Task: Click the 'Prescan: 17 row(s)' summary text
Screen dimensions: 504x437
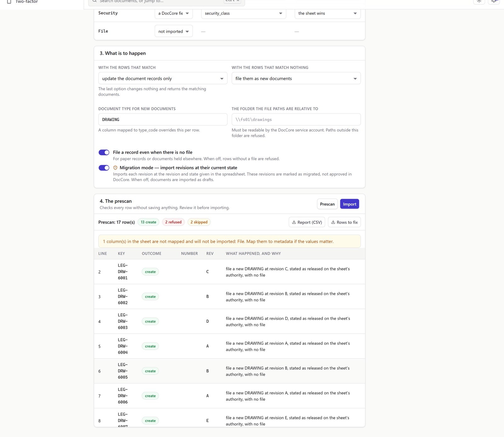Action: pos(117,222)
